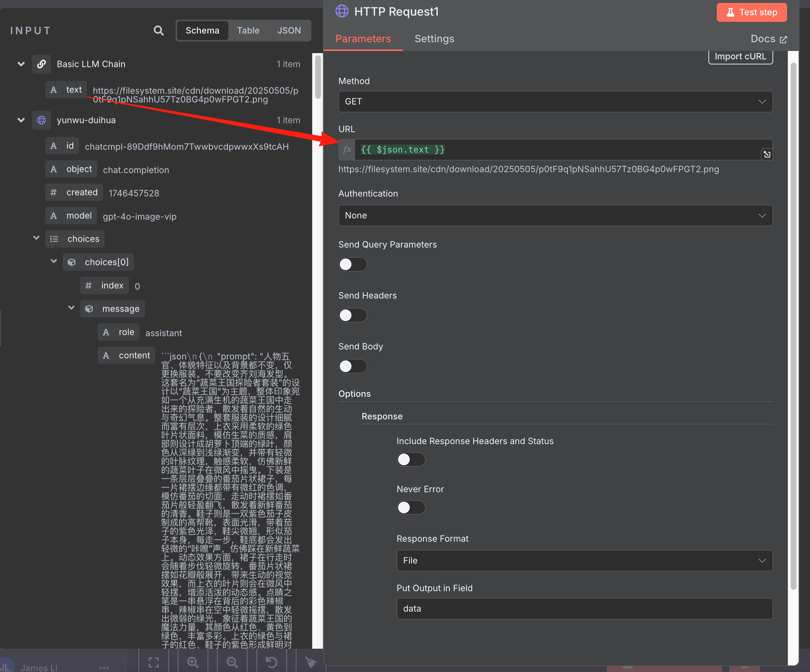Select the text field under Basic LLM Chain
Image resolution: width=810 pixels, height=672 pixels.
click(66, 90)
